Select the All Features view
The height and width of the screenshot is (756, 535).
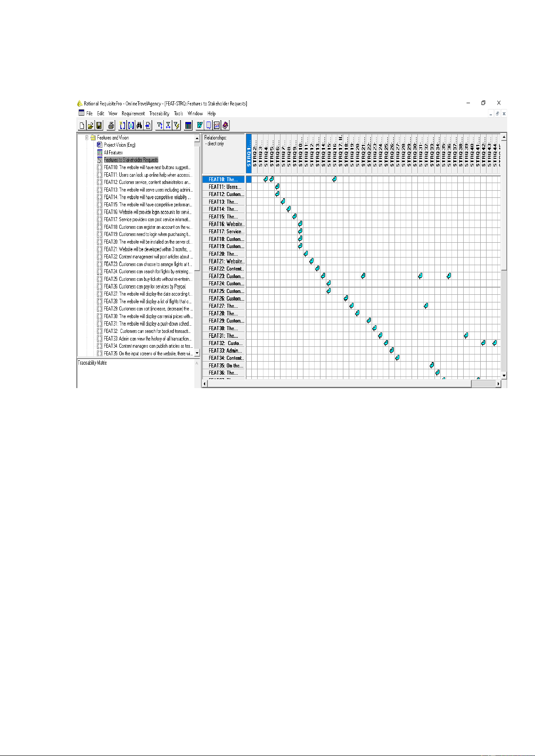113,153
